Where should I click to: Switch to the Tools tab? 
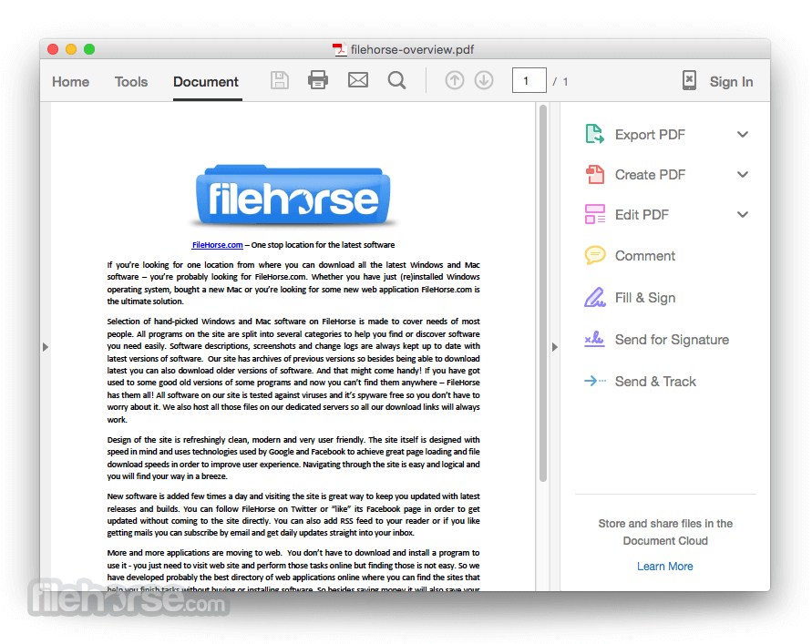[131, 82]
